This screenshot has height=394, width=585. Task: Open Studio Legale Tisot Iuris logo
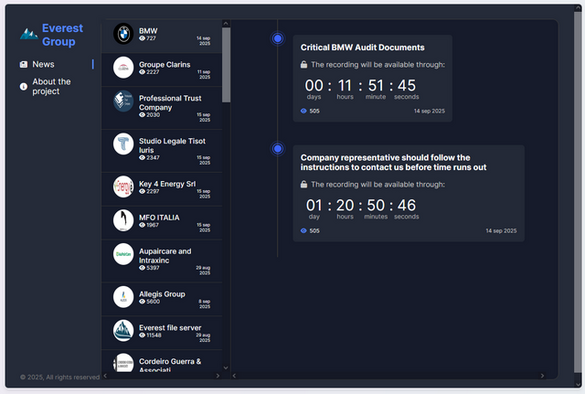click(x=123, y=144)
